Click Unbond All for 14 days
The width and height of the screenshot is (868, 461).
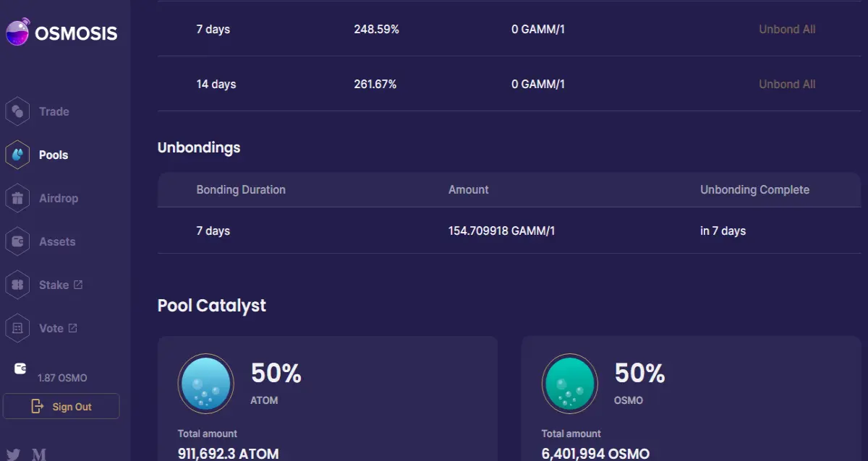coord(787,85)
